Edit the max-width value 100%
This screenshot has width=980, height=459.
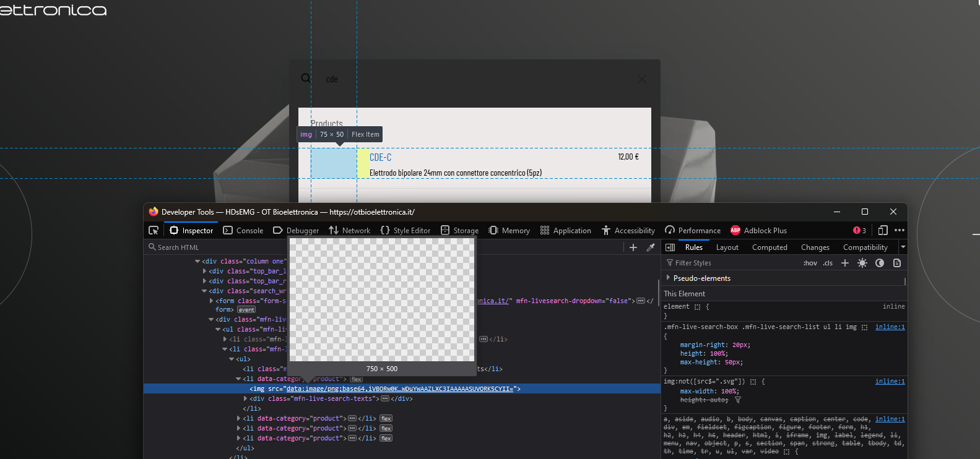[729, 392]
